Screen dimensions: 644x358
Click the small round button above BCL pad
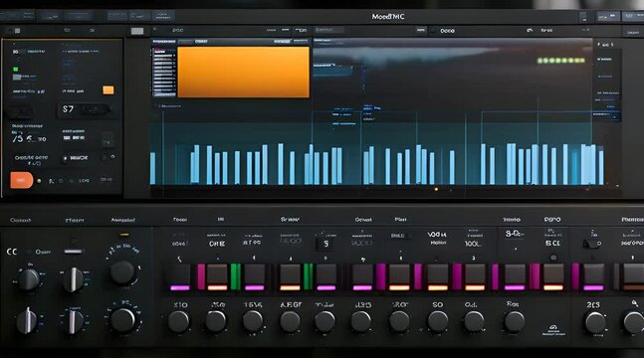point(553,258)
